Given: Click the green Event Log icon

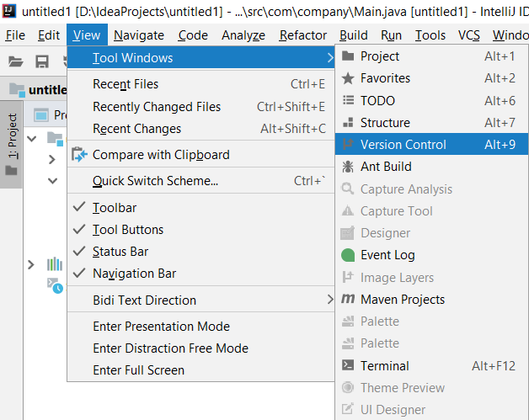Looking at the screenshot, I should point(348,255).
